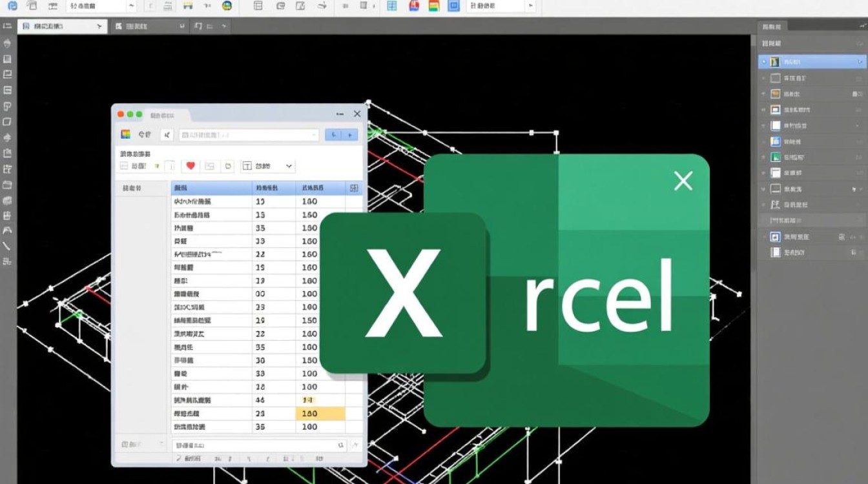Click the large white X on green Excel logo
The height and width of the screenshot is (484, 868).
coord(404,293)
